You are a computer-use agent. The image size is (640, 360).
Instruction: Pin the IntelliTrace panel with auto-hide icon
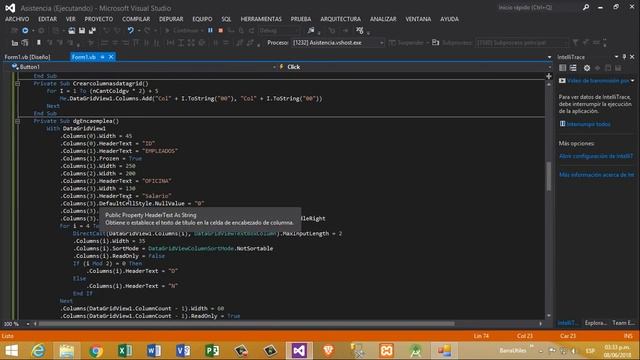tap(624, 57)
